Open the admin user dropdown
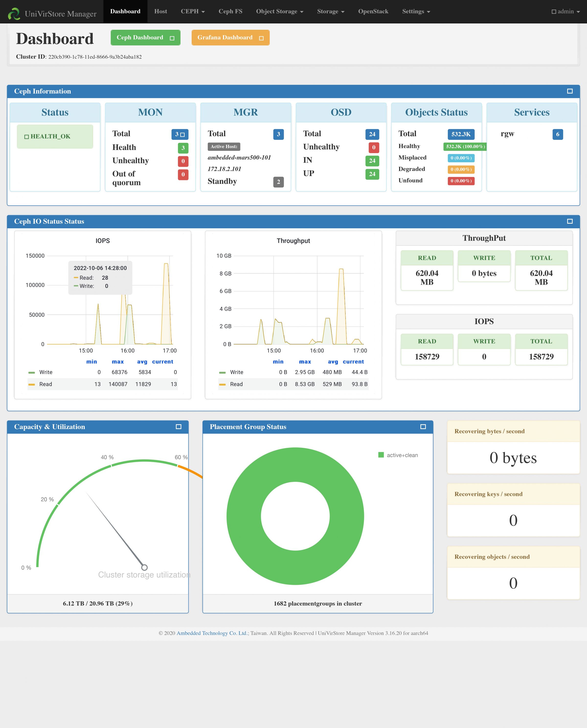587x728 pixels. coord(565,11)
